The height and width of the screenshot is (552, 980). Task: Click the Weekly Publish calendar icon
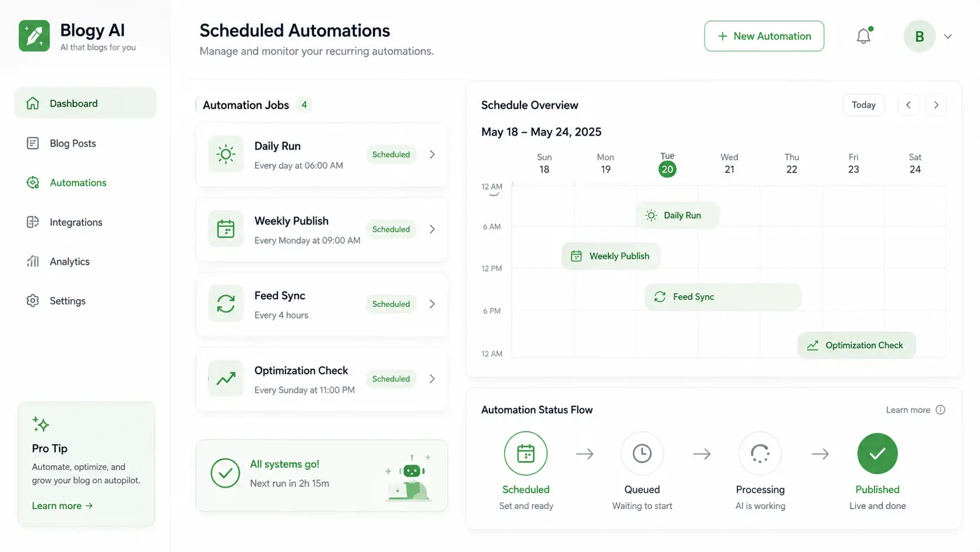[226, 229]
